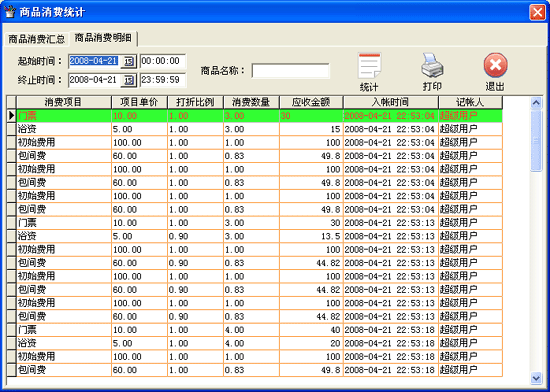Click row selector of the current 门票 row
Screen dimensions: 550x392
[12, 116]
